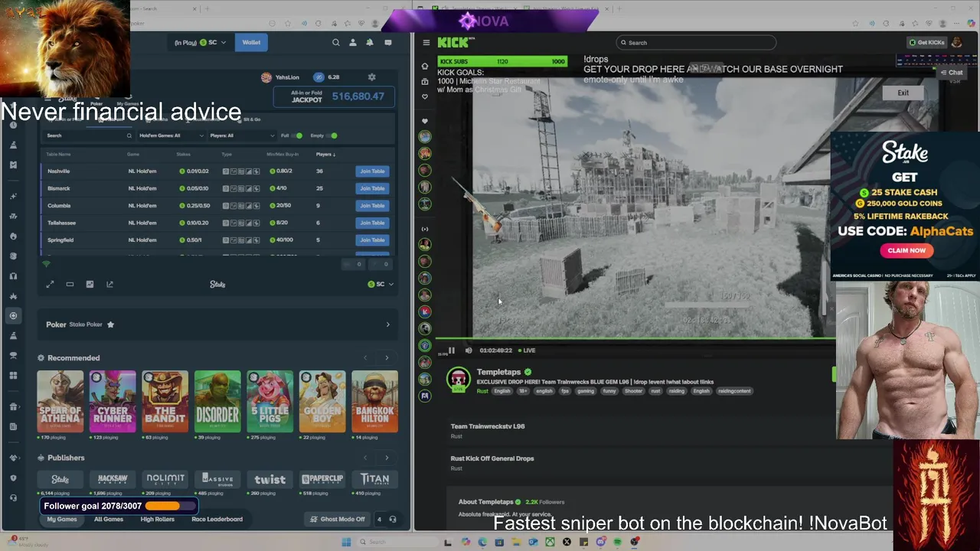980x551 pixels.
Task: Open (In Play) SC currency dropdown
Action: pos(201,43)
